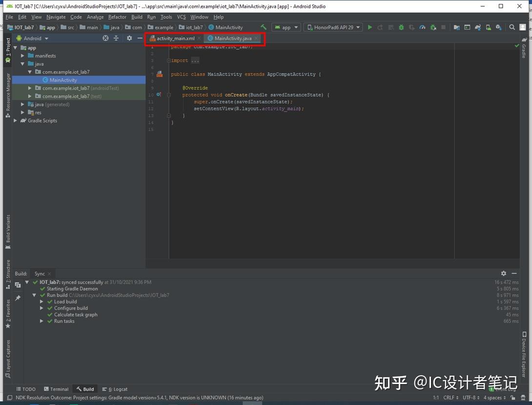Sync project with Gradle files icon
Viewport: 532px width, 405px height.
(x=478, y=27)
